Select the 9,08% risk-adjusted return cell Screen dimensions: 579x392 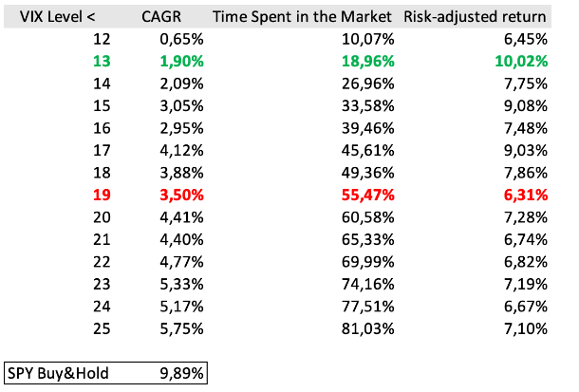pos(526,106)
